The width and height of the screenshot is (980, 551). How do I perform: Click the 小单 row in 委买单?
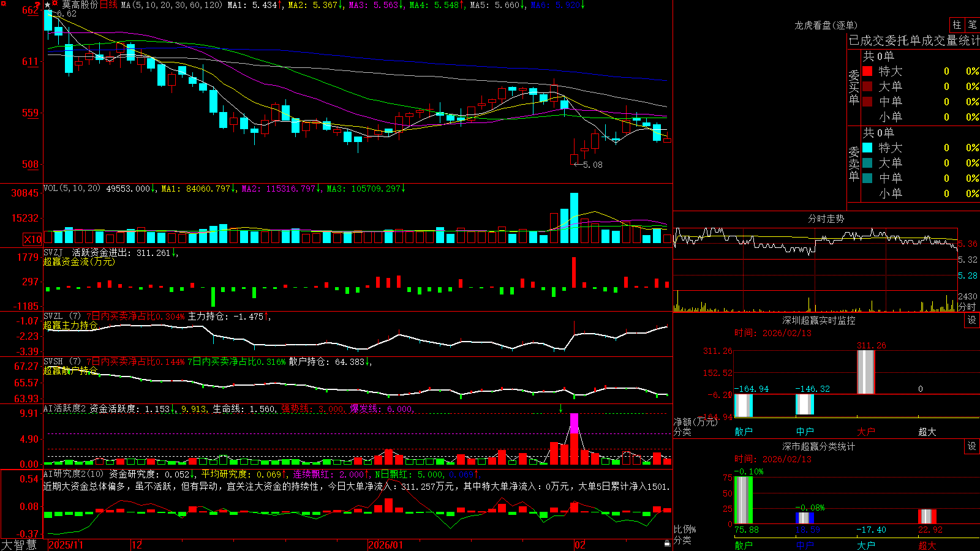921,117
